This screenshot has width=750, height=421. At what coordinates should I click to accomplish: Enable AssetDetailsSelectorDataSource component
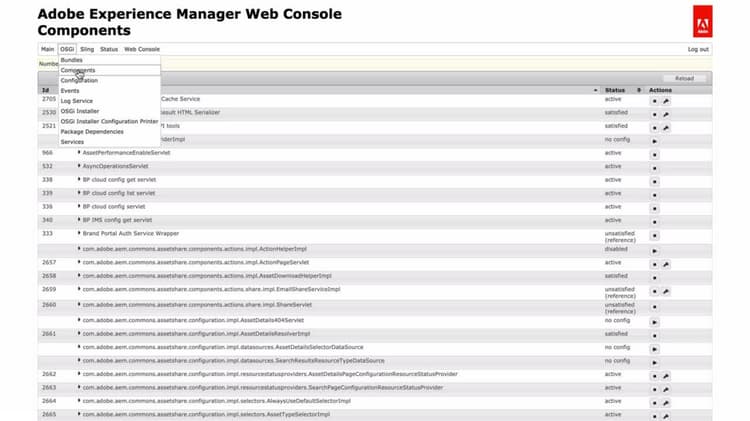(654, 349)
